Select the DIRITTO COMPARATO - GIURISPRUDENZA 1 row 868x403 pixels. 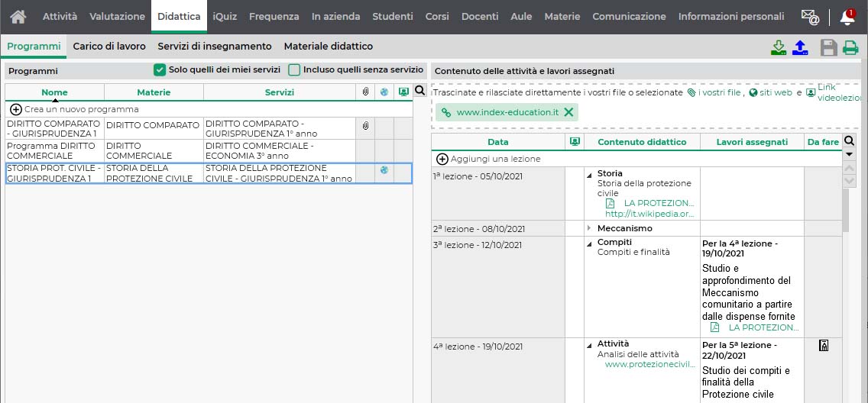pos(209,128)
